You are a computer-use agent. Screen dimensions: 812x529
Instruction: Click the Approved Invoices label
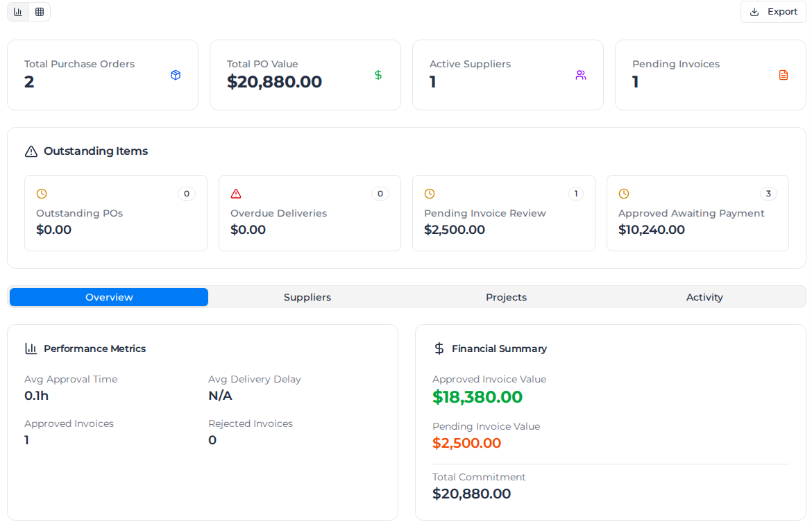pos(69,423)
